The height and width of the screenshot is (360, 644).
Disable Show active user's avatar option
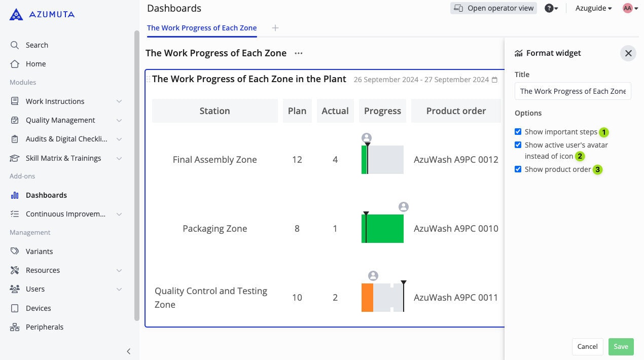tap(518, 145)
